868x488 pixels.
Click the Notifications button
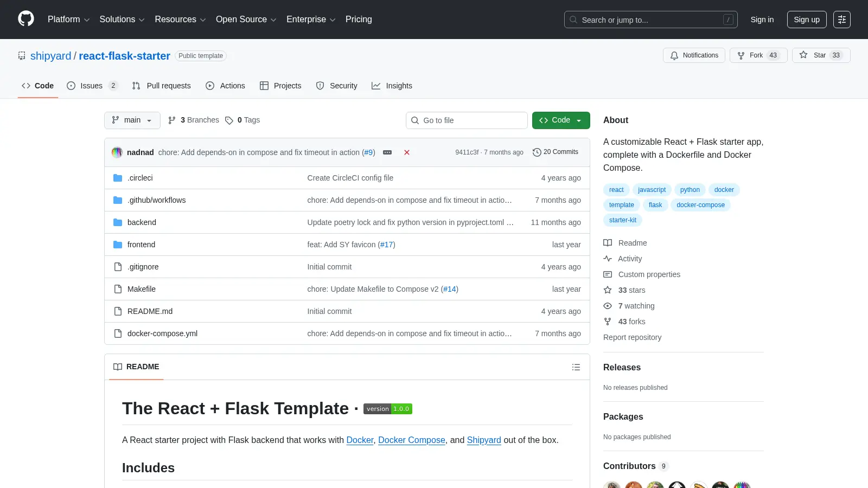694,55
